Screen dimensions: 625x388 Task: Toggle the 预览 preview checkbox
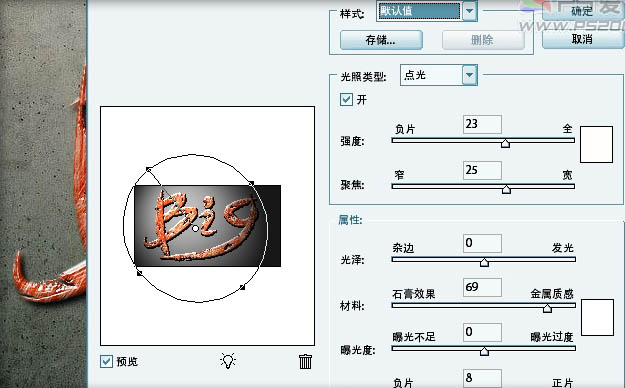coord(106,361)
